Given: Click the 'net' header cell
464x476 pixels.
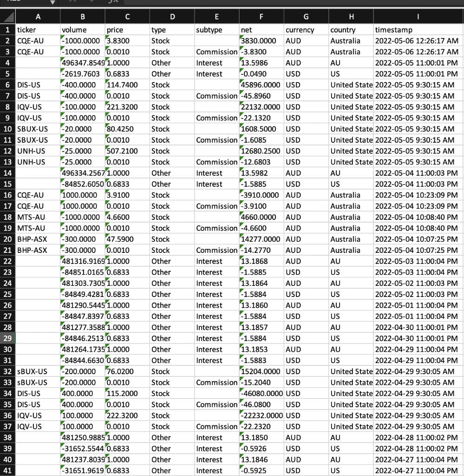Looking at the screenshot, I should point(261,30).
